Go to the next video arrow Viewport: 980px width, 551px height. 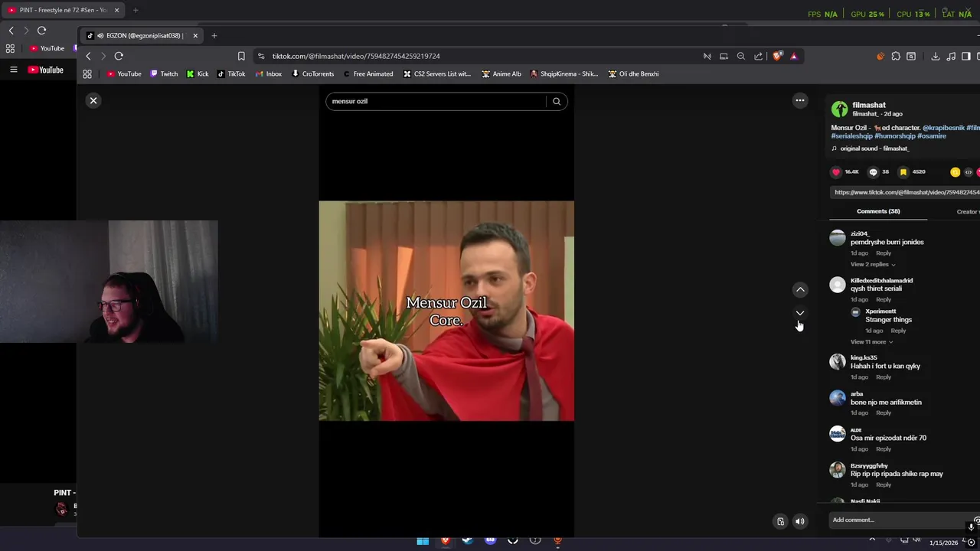800,313
